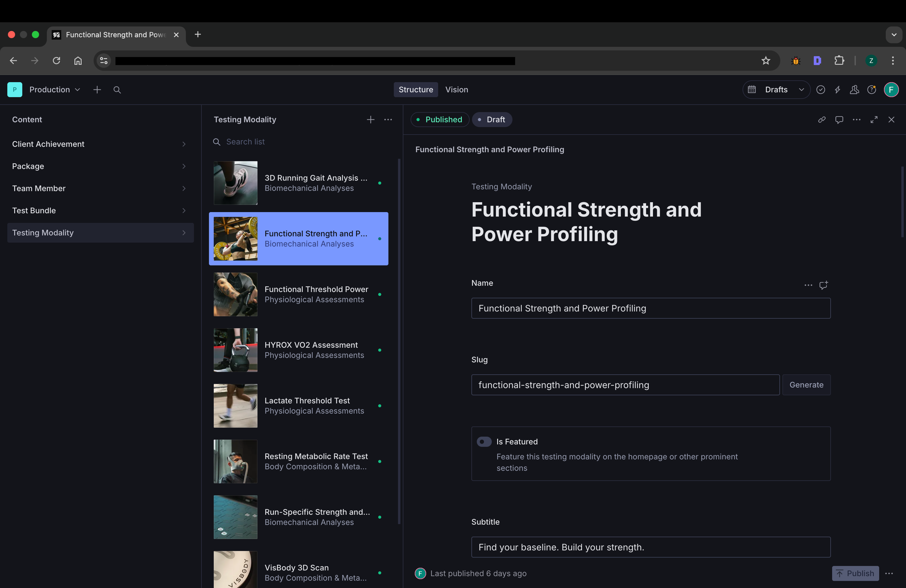Open the publish options ellipsis at bottom
906x588 pixels.
889,573
